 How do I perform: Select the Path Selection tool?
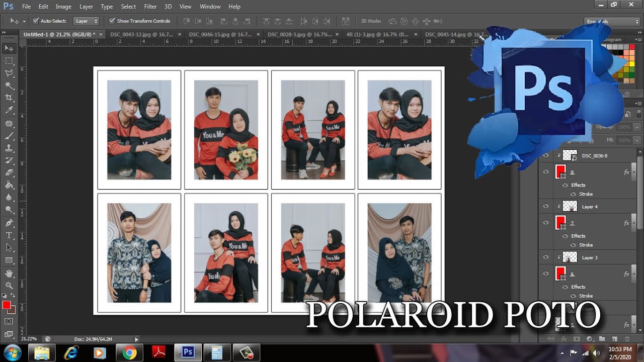pyautogui.click(x=9, y=247)
